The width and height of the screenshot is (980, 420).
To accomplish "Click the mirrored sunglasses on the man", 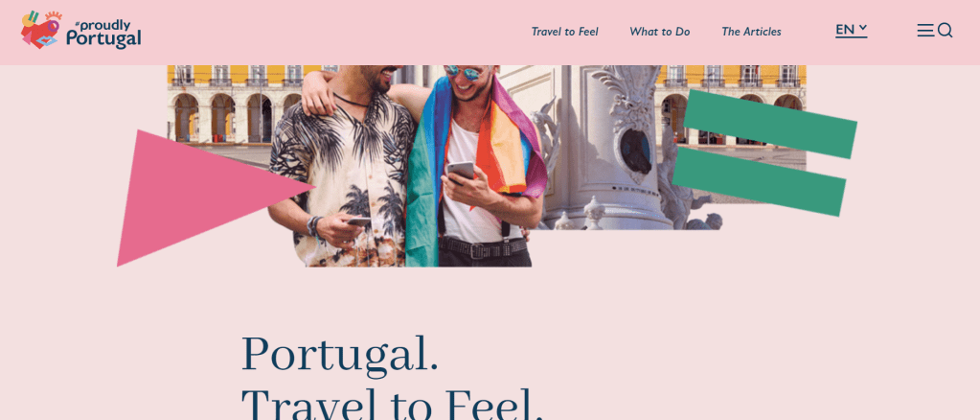I will point(464,73).
